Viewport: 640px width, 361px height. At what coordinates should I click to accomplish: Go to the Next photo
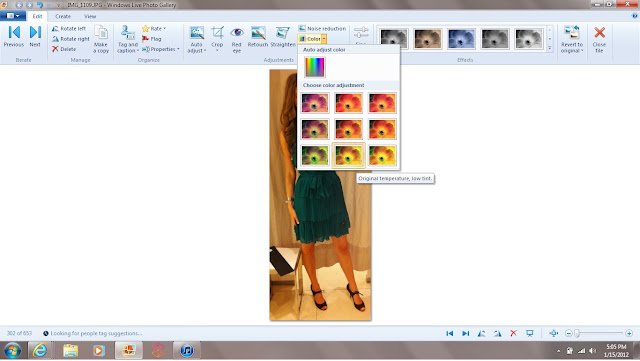tap(35, 37)
